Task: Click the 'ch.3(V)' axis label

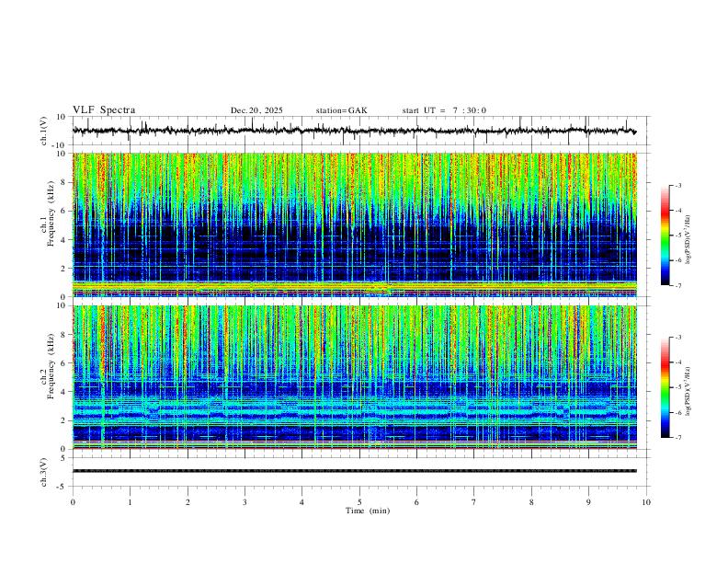Action: point(44,472)
